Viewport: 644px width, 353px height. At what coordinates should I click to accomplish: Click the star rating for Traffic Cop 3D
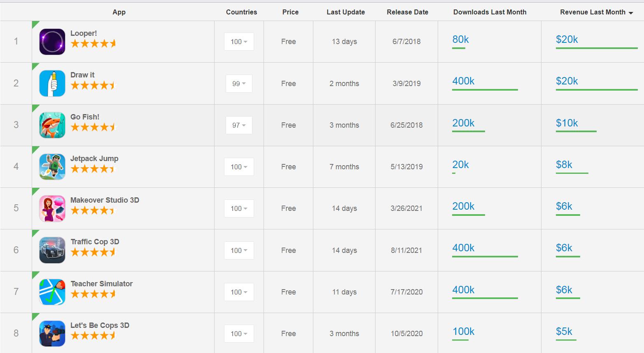point(93,252)
